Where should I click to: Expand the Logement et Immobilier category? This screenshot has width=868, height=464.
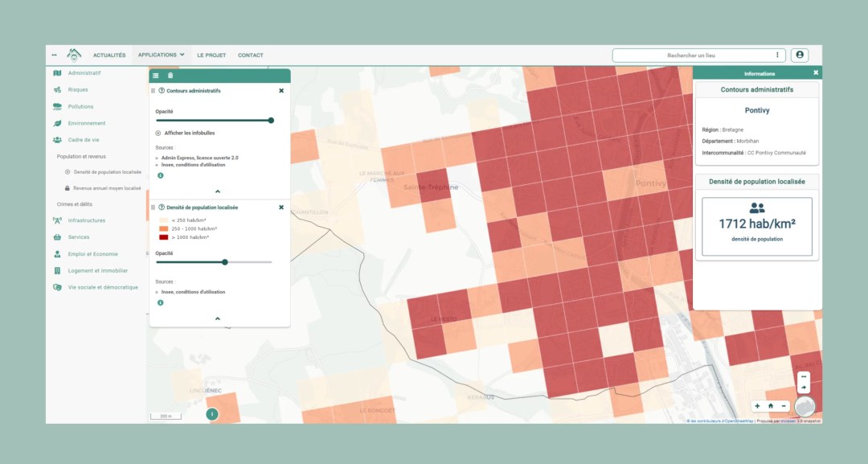(91, 271)
